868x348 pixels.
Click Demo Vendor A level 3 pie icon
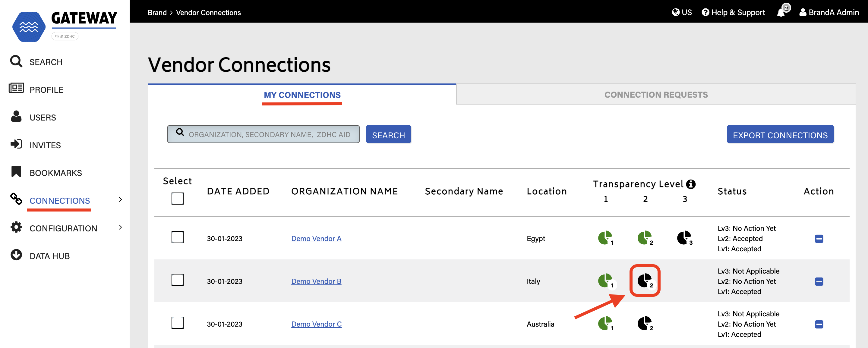coord(685,238)
